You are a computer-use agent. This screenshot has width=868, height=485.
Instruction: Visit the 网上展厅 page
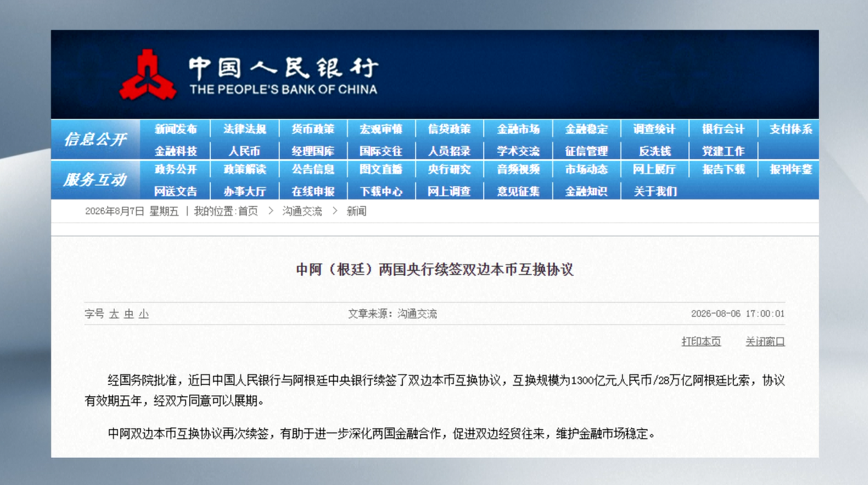pyautogui.click(x=655, y=169)
